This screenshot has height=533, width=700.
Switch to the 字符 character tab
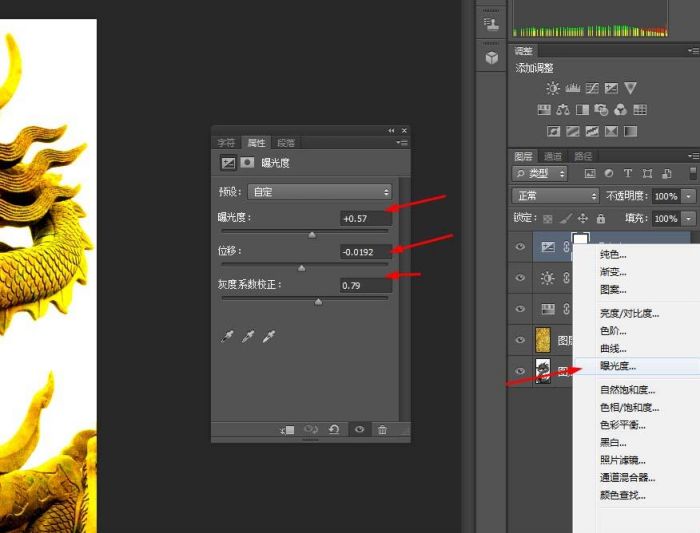coord(227,143)
